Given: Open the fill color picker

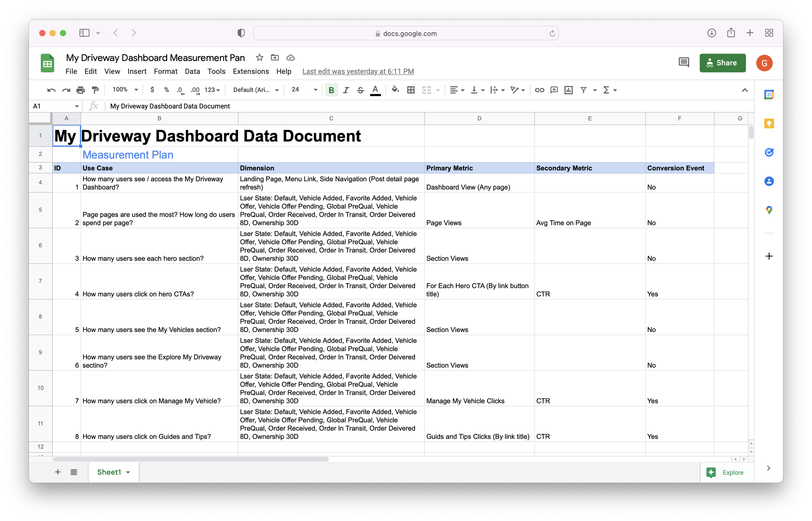Looking at the screenshot, I should 395,90.
